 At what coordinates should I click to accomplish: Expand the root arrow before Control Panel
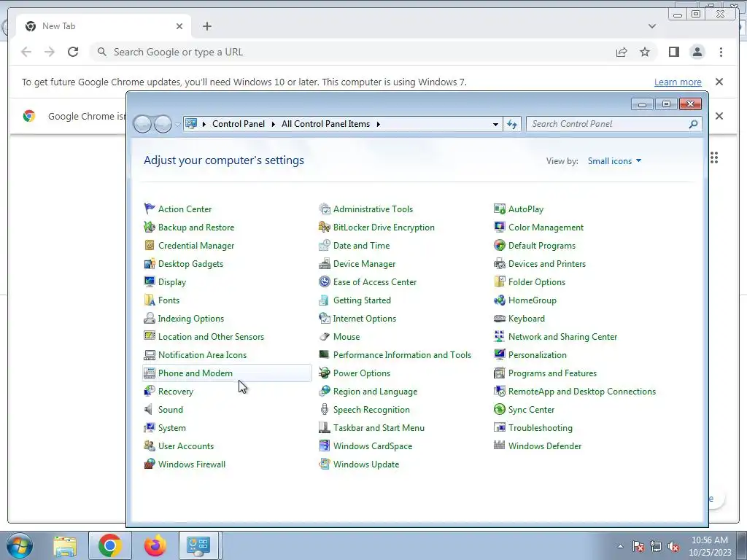[x=204, y=124]
